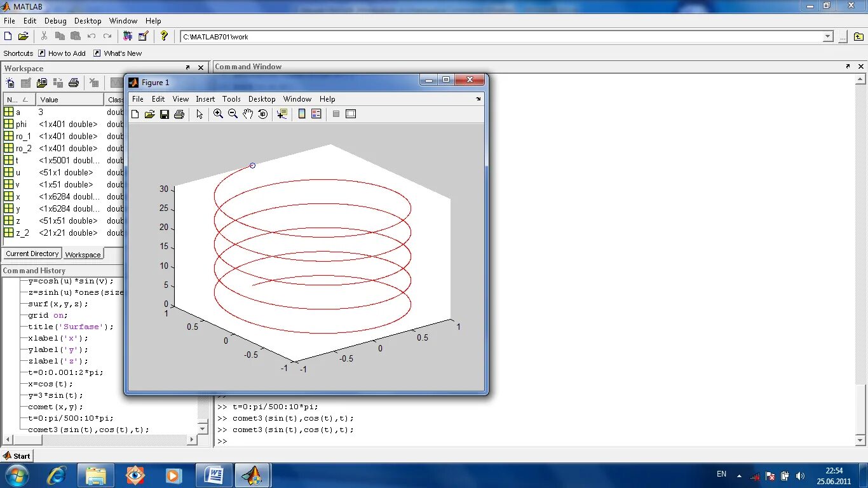Select 'comet(x,y);' in Command History
This screenshot has height=488, width=868.
tap(55, 407)
